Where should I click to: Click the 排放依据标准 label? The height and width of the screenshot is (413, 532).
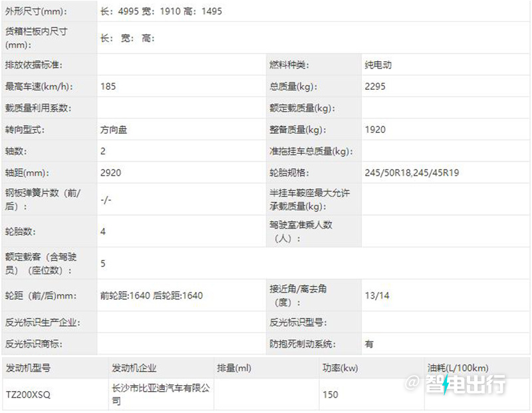(x=34, y=65)
